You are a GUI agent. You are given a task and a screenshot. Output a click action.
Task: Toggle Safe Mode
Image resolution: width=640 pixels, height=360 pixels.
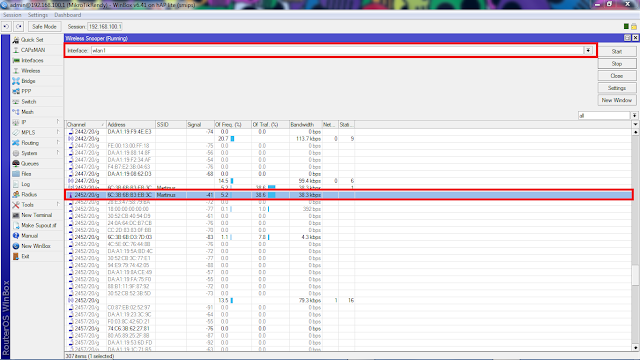44,27
